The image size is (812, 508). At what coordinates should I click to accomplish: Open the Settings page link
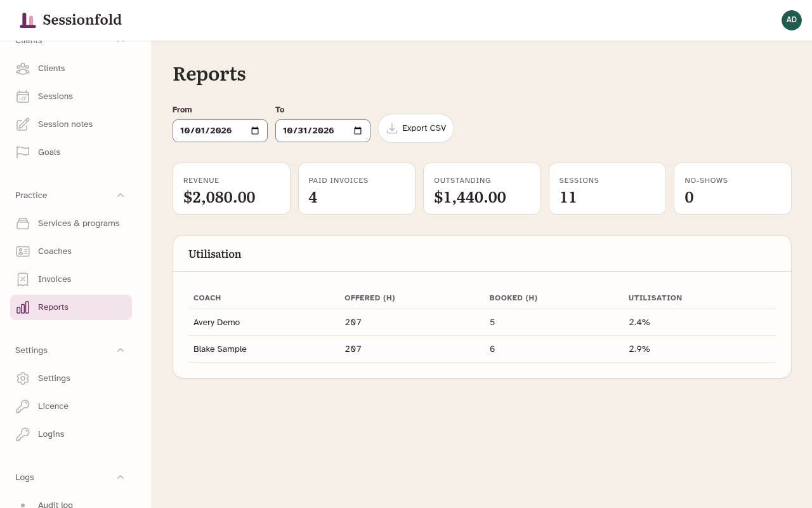(71, 378)
